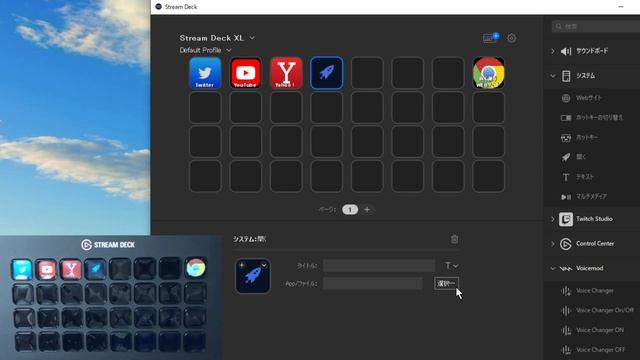Select the Chrome key
The width and height of the screenshot is (640, 360).
click(x=489, y=73)
